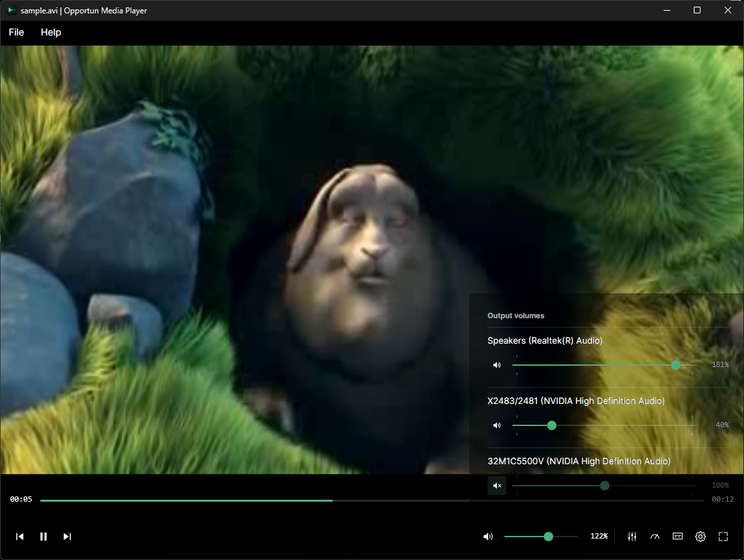744x560 pixels.
Task: Open the settings gear icon
Action: pos(700,537)
